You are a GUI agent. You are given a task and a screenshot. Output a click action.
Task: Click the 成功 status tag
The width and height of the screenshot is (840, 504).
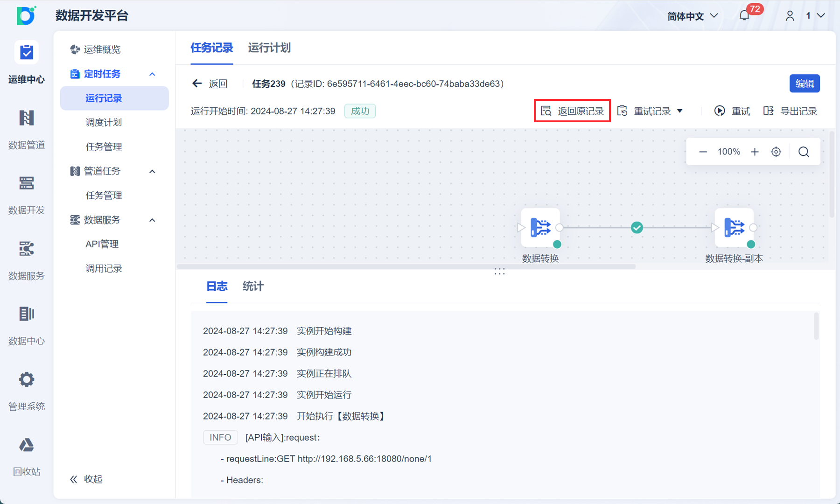click(360, 111)
